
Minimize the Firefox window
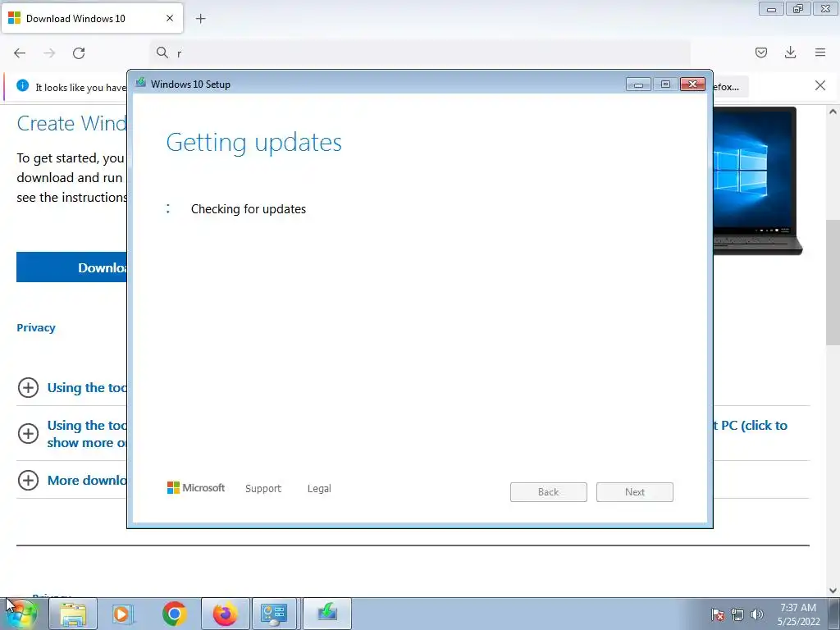tap(771, 8)
